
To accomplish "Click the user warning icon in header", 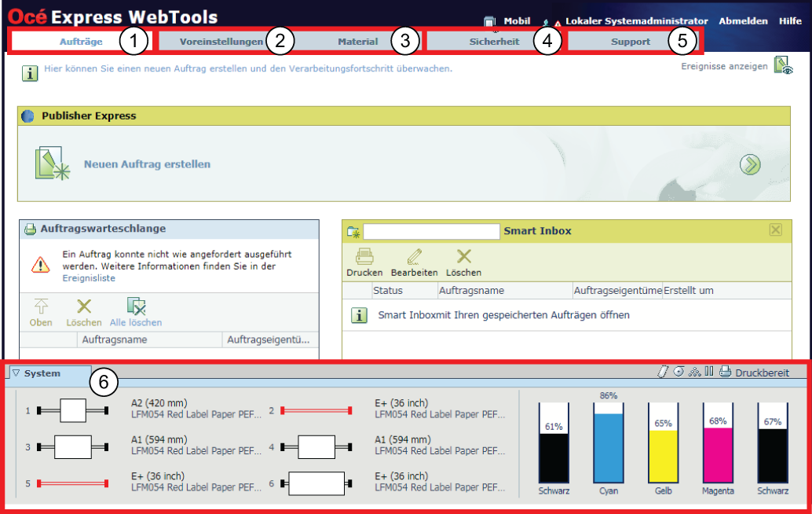I will 552,22.
